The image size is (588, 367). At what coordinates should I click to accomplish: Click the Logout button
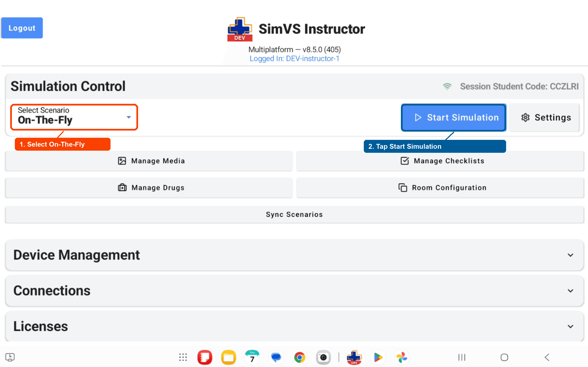[x=22, y=28]
